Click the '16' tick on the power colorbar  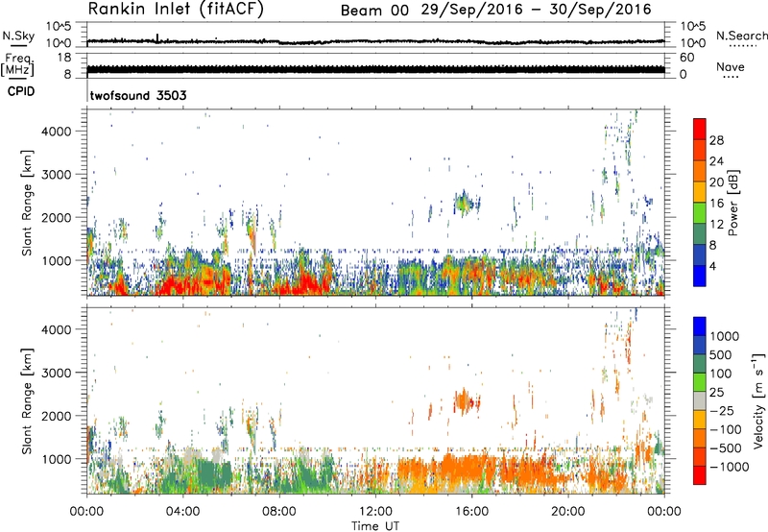716,204
